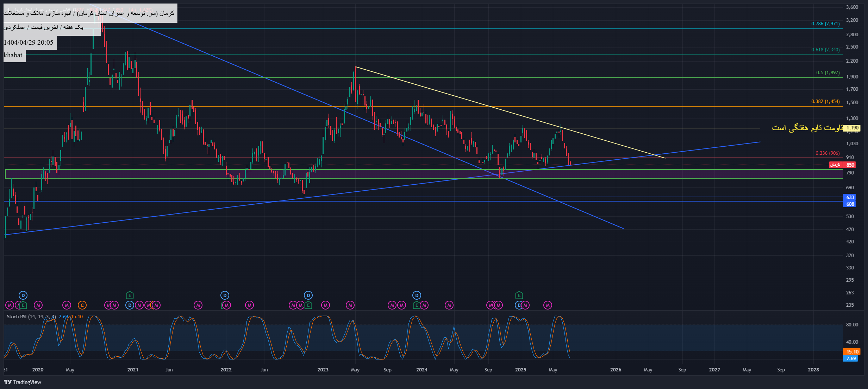Click the green E marker above 2021
This screenshot has height=389, width=868.
(x=130, y=295)
